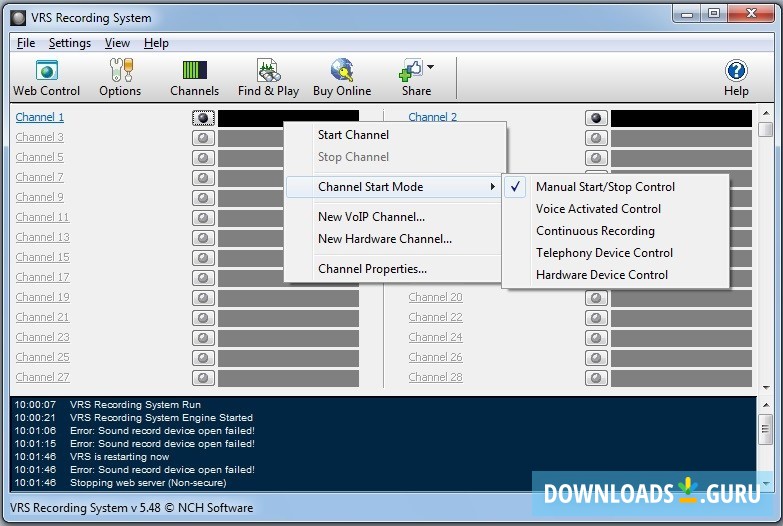Click the Channel 28 record indicator button
Image resolution: width=783 pixels, height=526 pixels.
[x=596, y=378]
